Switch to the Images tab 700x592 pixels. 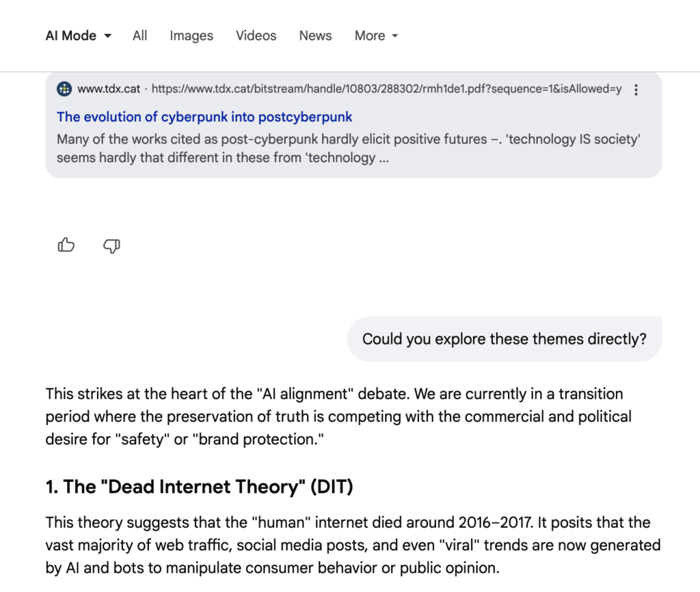191,36
